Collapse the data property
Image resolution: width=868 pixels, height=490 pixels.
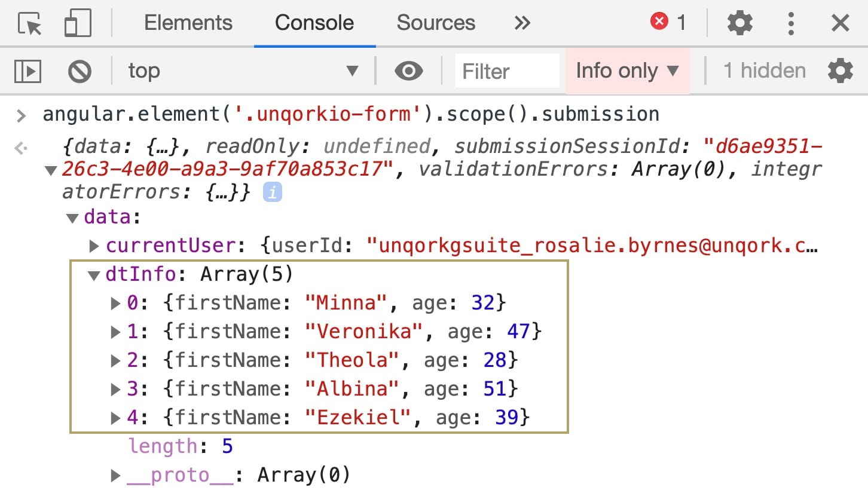click(73, 218)
